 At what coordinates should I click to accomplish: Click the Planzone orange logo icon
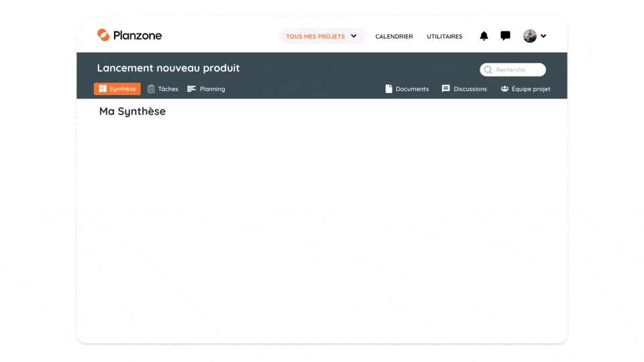(103, 35)
